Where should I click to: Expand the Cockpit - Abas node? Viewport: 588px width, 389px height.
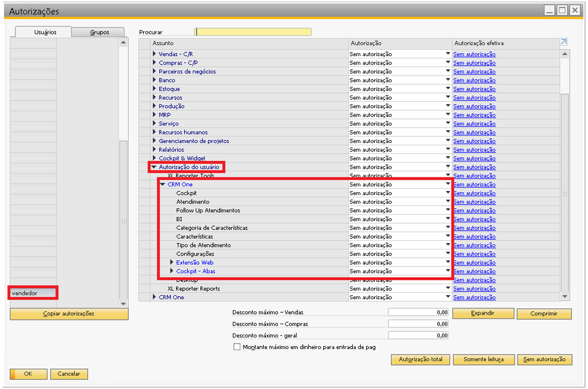[172, 271]
